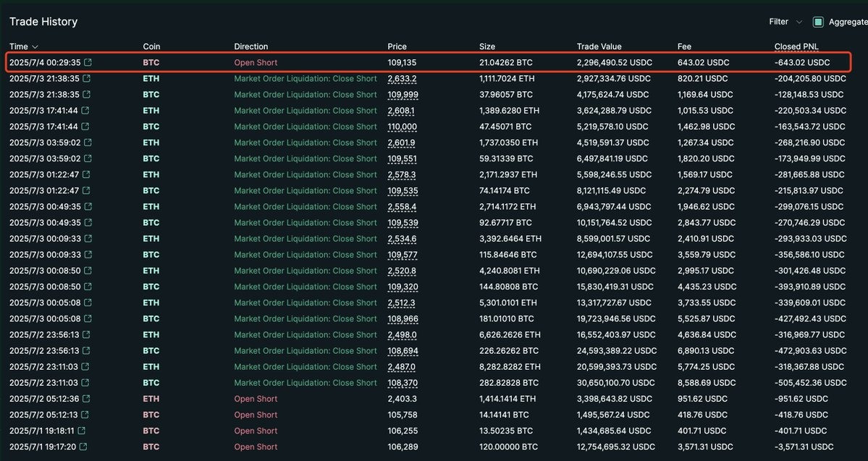Select the BTC coin in the highlighted top row
The width and height of the screenshot is (868, 461).
coord(151,62)
